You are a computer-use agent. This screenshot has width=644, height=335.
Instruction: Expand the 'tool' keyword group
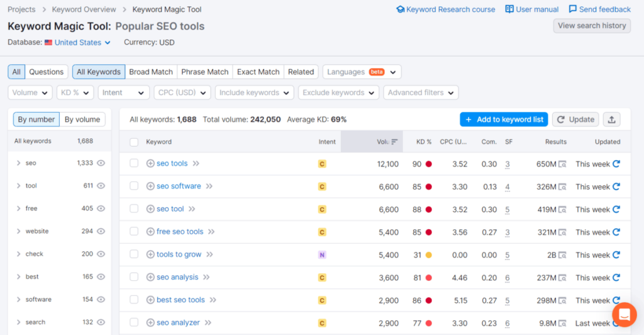pos(18,186)
